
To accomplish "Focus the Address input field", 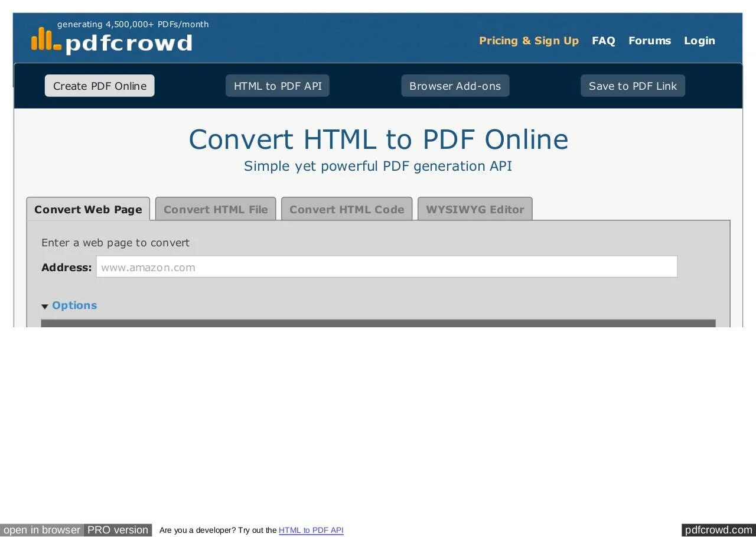I will [387, 267].
